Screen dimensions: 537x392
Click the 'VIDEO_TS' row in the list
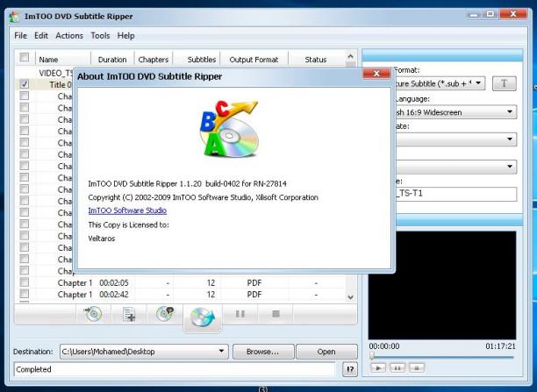[56, 73]
